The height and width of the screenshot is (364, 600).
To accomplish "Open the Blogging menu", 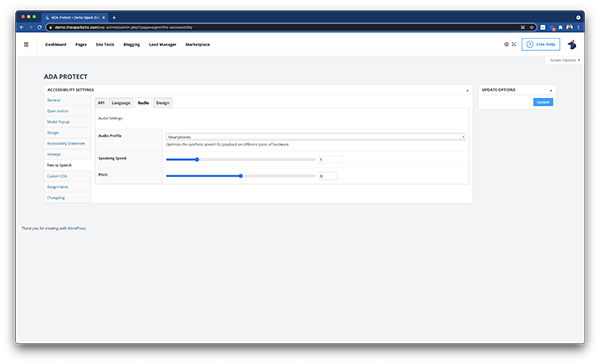I will pyautogui.click(x=132, y=44).
